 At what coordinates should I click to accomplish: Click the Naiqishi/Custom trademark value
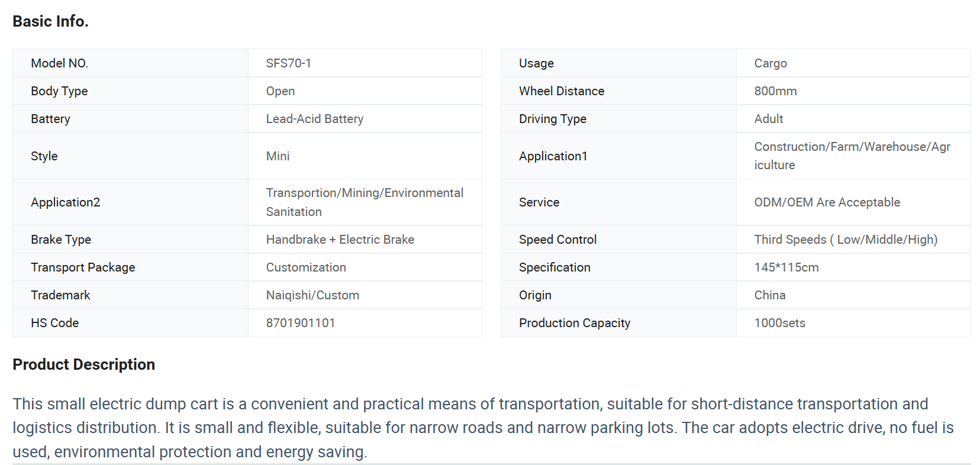pos(312,295)
